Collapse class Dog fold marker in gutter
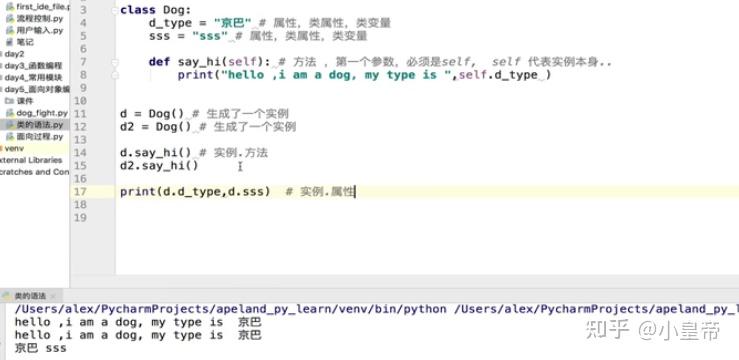739x360 pixels. [115, 10]
